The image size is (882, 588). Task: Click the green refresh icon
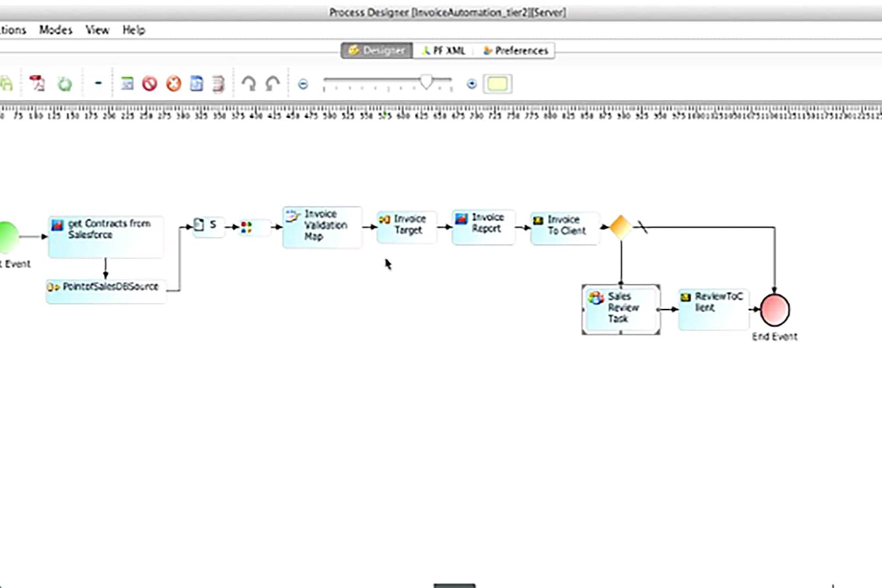click(65, 84)
